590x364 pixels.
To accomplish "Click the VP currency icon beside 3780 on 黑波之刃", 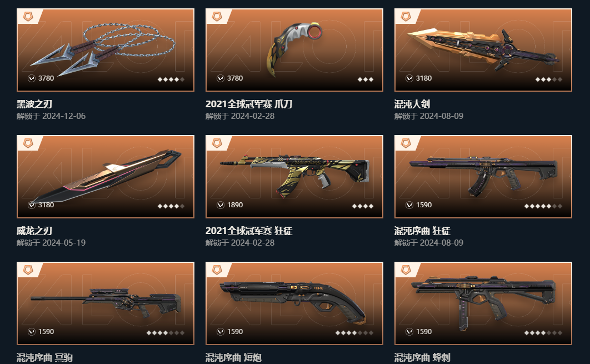I will (32, 78).
